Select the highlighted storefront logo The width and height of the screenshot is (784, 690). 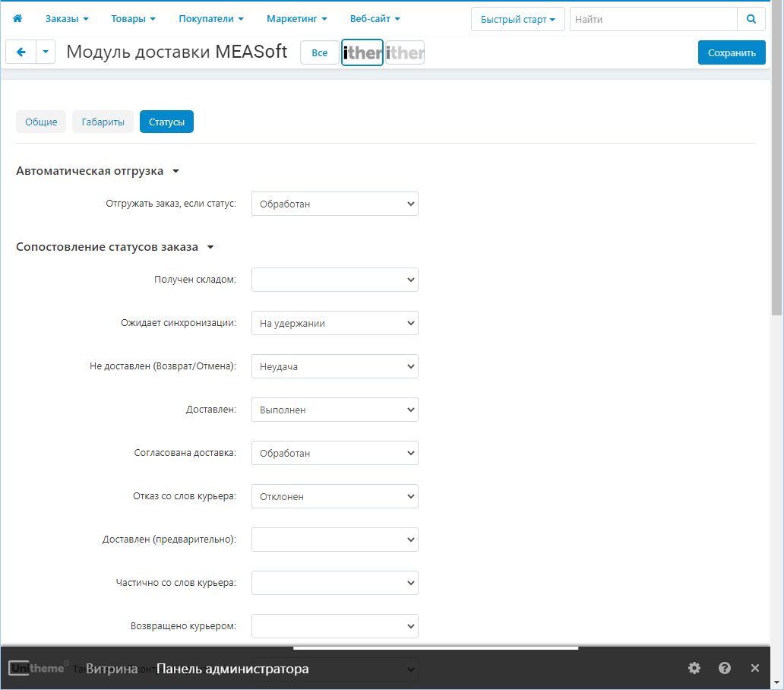point(362,52)
